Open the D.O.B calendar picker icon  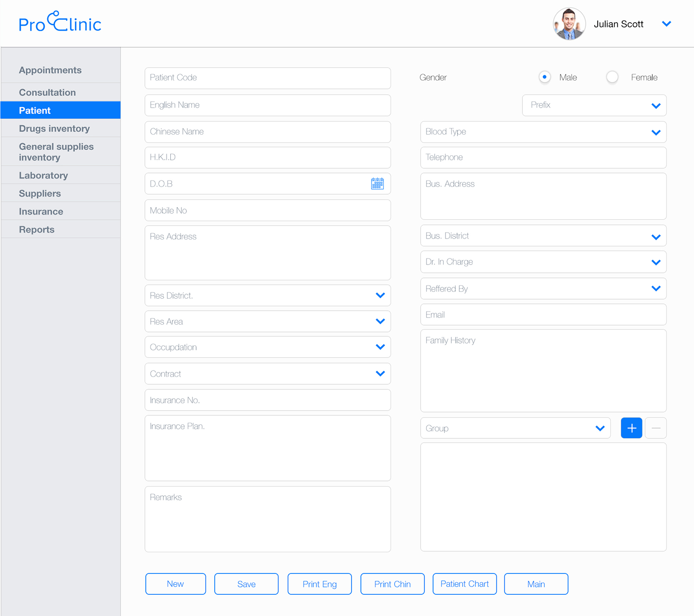tap(378, 184)
